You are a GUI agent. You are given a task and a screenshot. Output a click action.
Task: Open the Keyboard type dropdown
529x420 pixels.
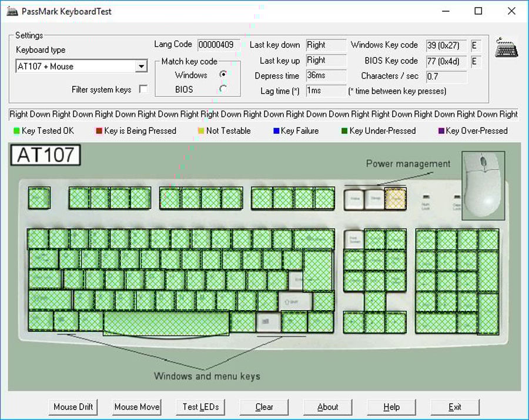(142, 66)
